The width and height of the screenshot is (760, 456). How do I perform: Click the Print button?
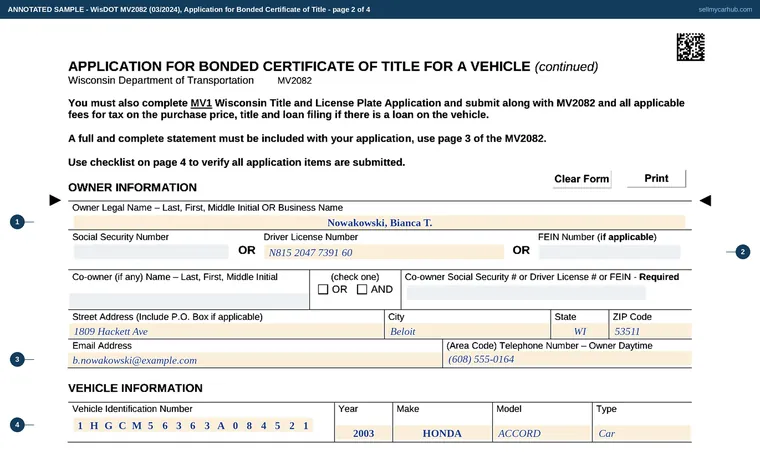click(656, 178)
